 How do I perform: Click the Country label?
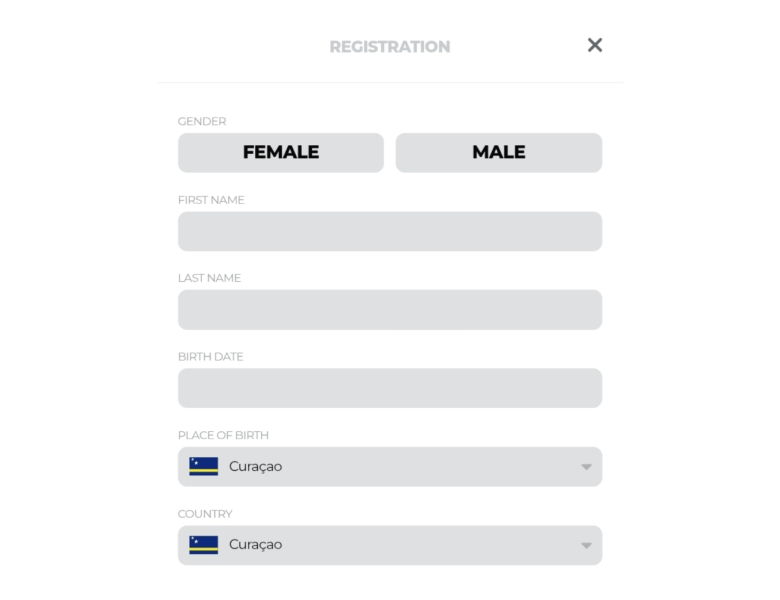(x=205, y=514)
